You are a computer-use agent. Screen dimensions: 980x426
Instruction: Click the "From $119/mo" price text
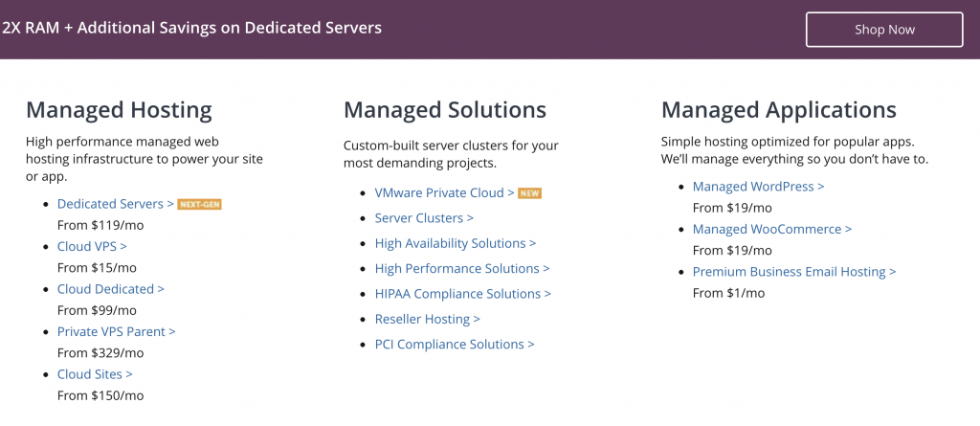click(x=100, y=225)
